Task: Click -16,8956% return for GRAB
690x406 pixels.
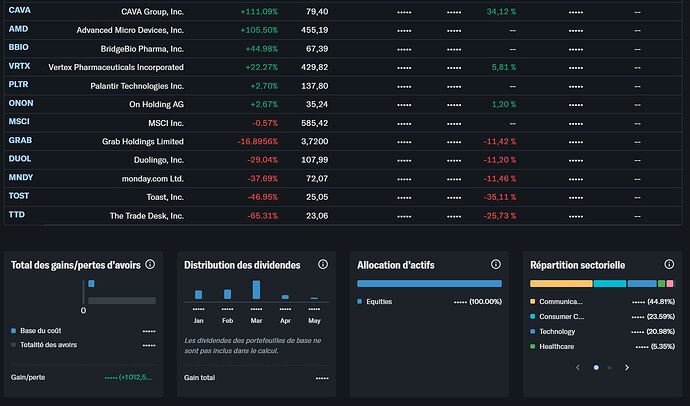Action: (257, 142)
